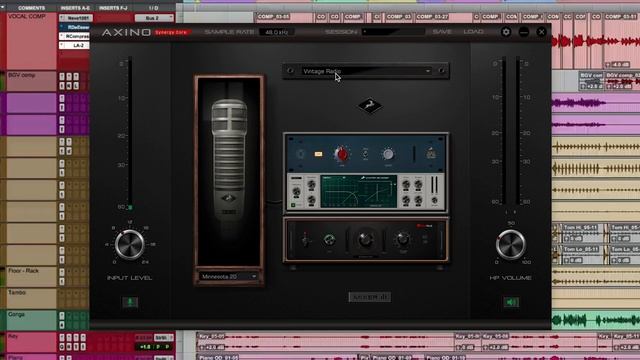The image size is (640, 360).
Task: Turn the far-left knob on the EQ unit
Action: tap(297, 191)
